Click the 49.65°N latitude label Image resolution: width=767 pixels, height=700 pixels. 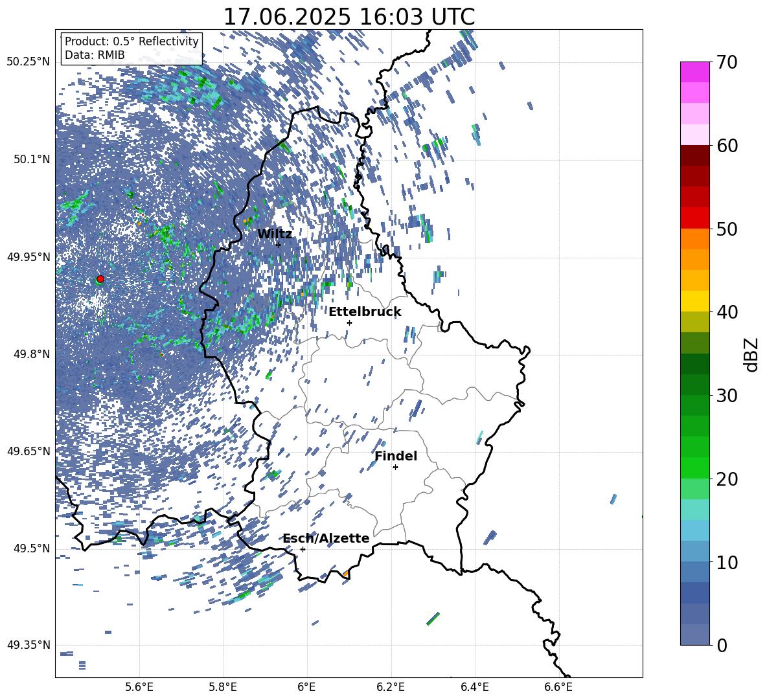coord(29,451)
